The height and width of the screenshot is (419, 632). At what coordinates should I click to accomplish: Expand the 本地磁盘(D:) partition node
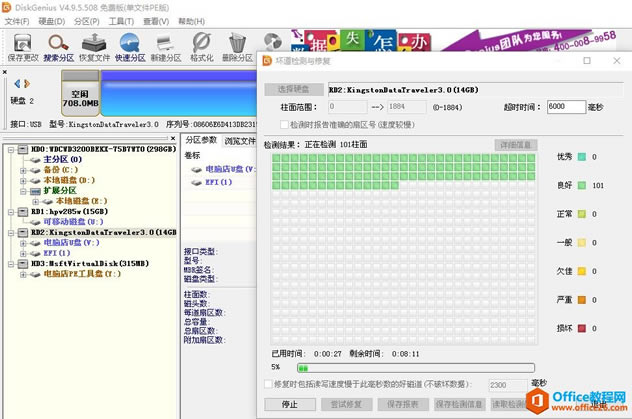tap(23, 181)
